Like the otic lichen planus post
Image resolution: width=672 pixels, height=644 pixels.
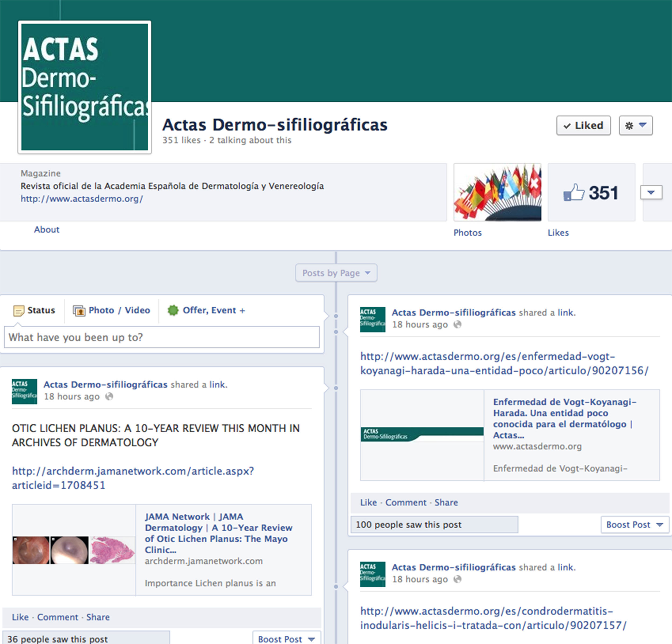pos(20,617)
